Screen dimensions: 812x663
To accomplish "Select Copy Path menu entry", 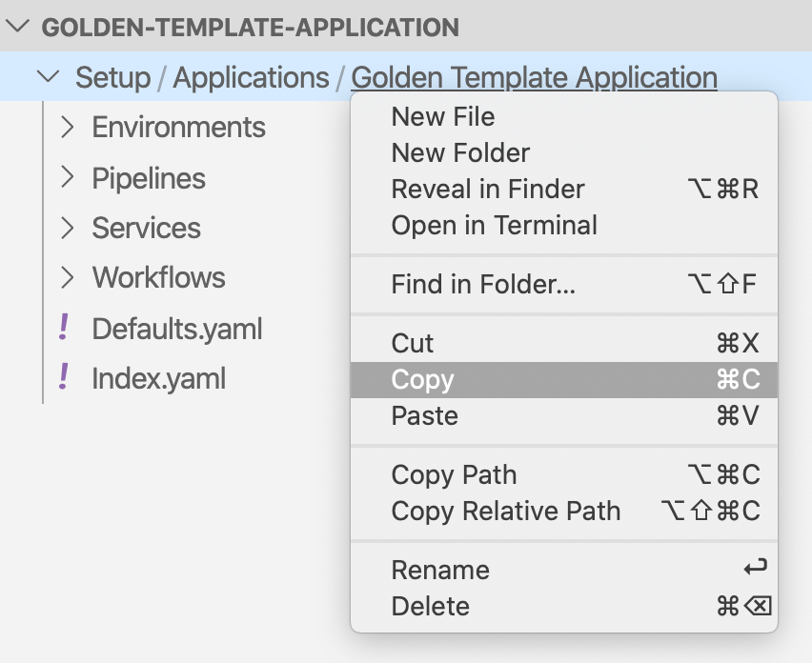I will pyautogui.click(x=564, y=474).
